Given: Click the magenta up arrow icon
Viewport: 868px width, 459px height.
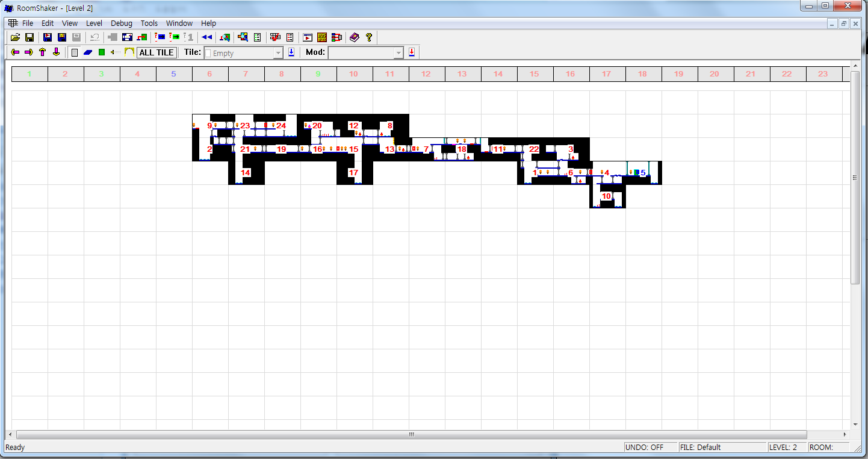Looking at the screenshot, I should (42, 52).
